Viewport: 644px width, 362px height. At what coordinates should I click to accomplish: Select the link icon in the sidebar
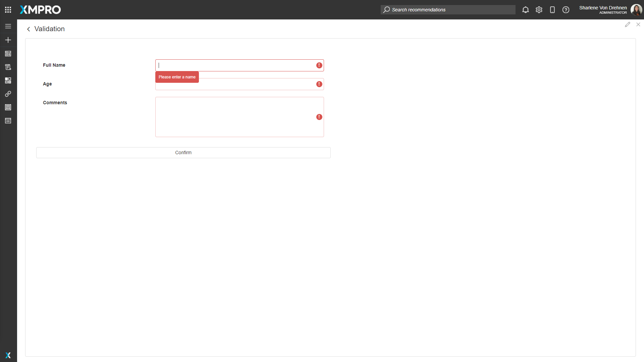coord(8,94)
